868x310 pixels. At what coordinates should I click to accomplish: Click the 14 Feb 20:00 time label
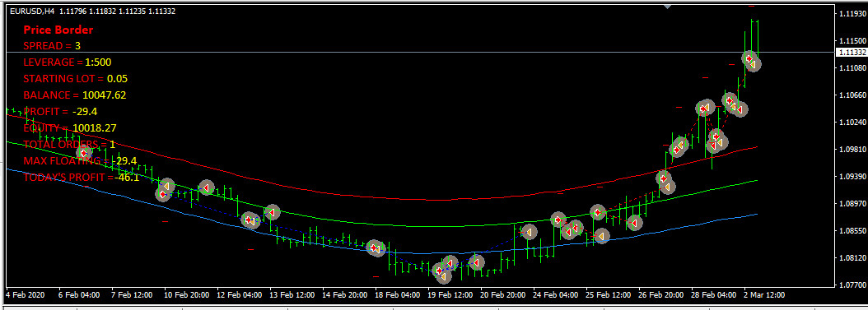[x=345, y=295]
